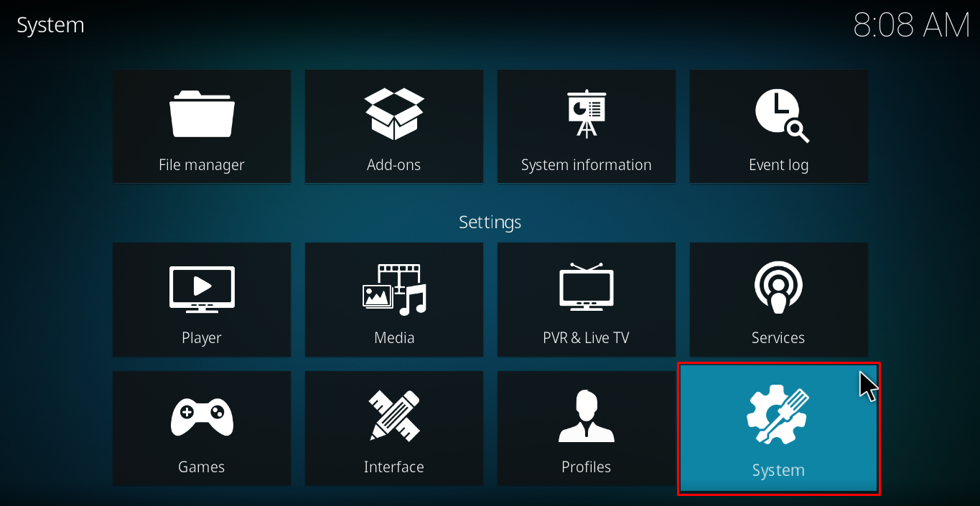980x506 pixels.
Task: Open the highlighted System settings tile
Action: click(x=779, y=428)
